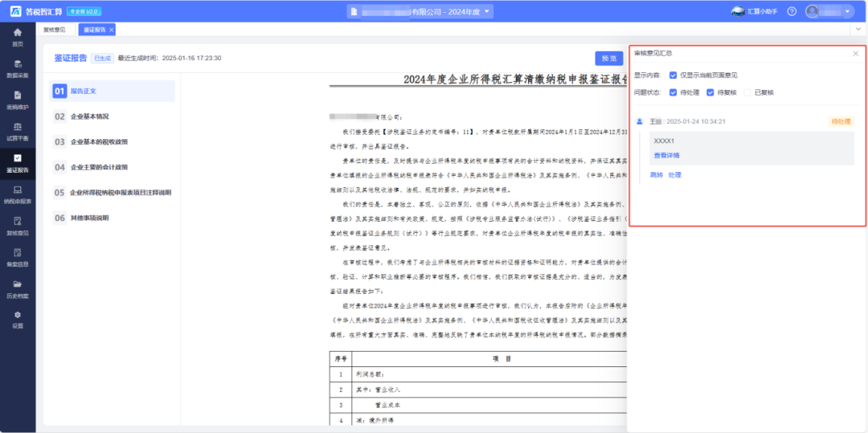Click the 预览 preview button
The height and width of the screenshot is (433, 868).
pyautogui.click(x=609, y=58)
